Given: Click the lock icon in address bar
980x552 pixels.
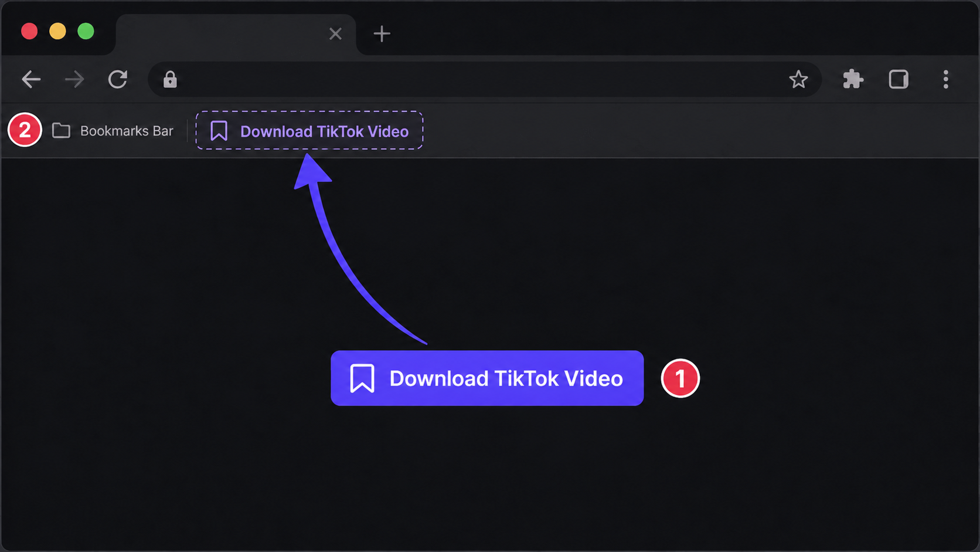Looking at the screenshot, I should tap(170, 79).
